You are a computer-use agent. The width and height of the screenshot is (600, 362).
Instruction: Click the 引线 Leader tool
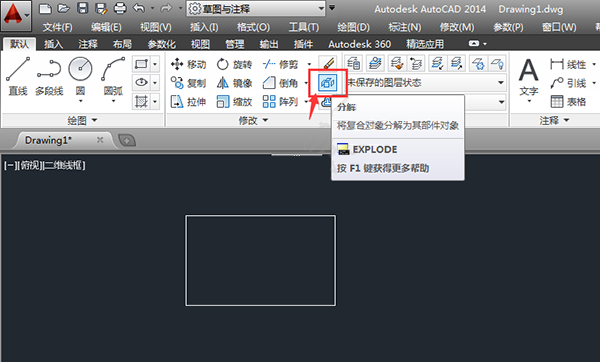568,83
